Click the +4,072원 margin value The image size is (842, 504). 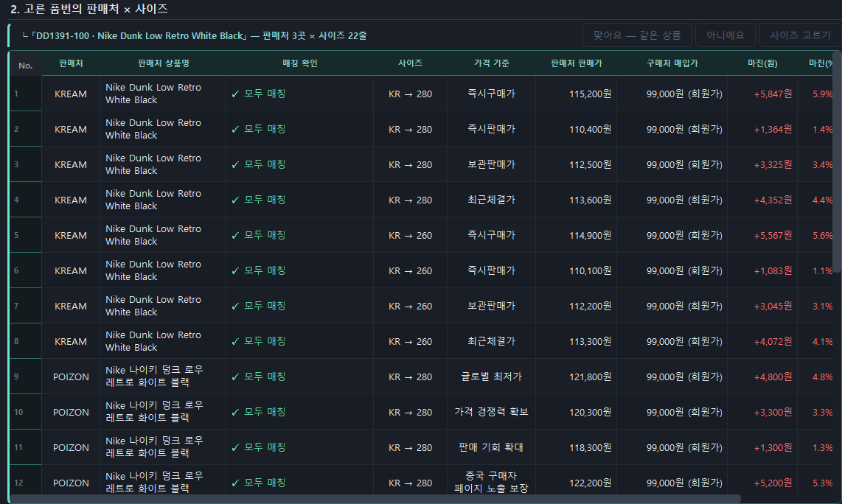coord(773,341)
